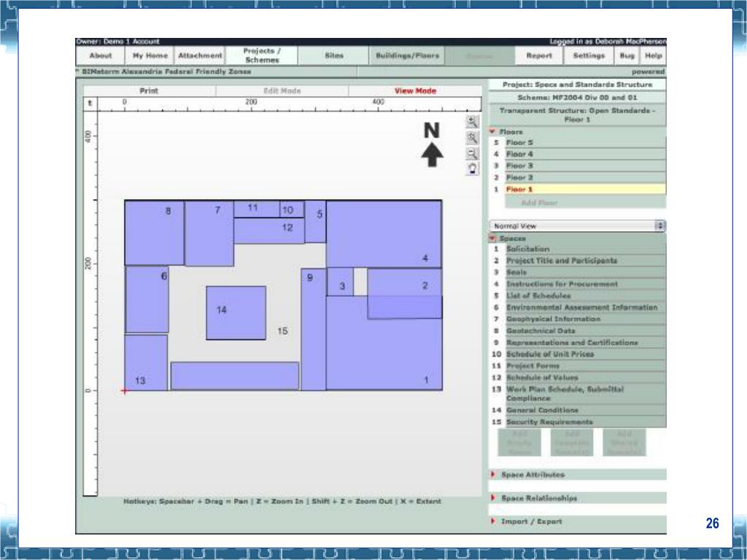The width and height of the screenshot is (747, 560).
Task: Switch to View Mode
Action: click(x=415, y=90)
